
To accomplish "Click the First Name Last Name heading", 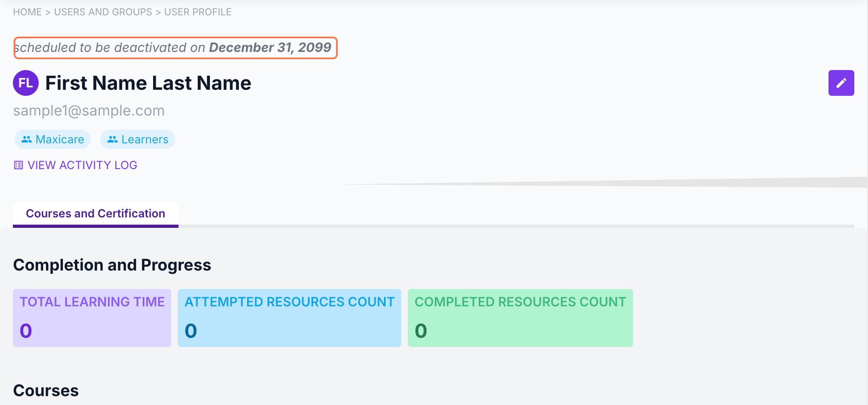I will pos(148,83).
